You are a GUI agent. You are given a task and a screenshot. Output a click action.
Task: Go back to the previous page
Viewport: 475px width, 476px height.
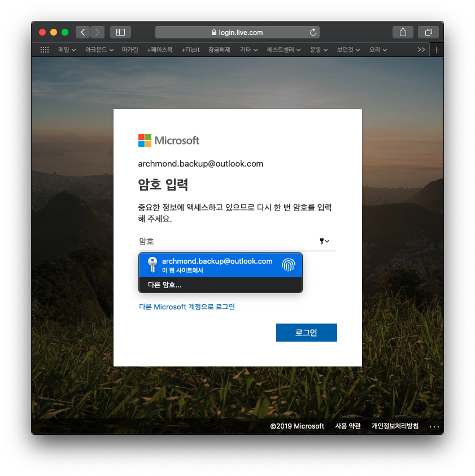82,32
